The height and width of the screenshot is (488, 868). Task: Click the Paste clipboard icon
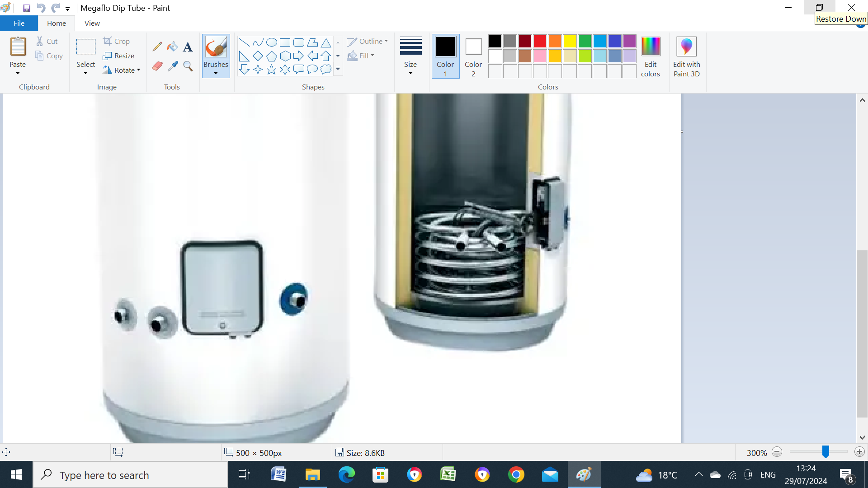[18, 47]
